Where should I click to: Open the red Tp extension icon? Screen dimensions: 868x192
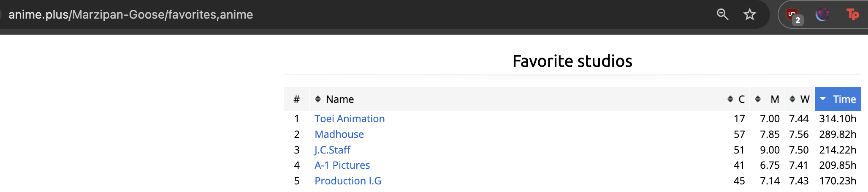click(852, 15)
